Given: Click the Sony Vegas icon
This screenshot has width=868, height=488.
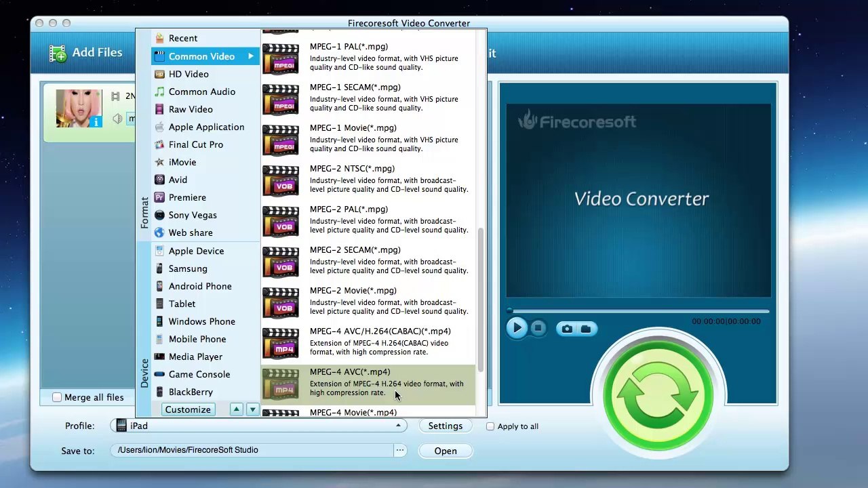Looking at the screenshot, I should pyautogui.click(x=159, y=215).
